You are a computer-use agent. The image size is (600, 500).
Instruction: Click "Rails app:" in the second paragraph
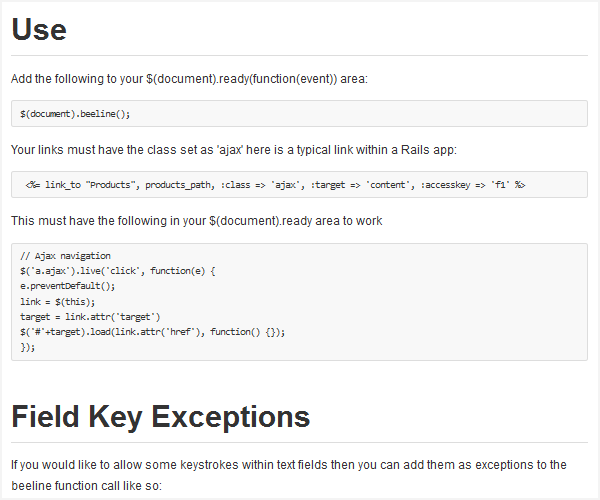[x=429, y=150]
